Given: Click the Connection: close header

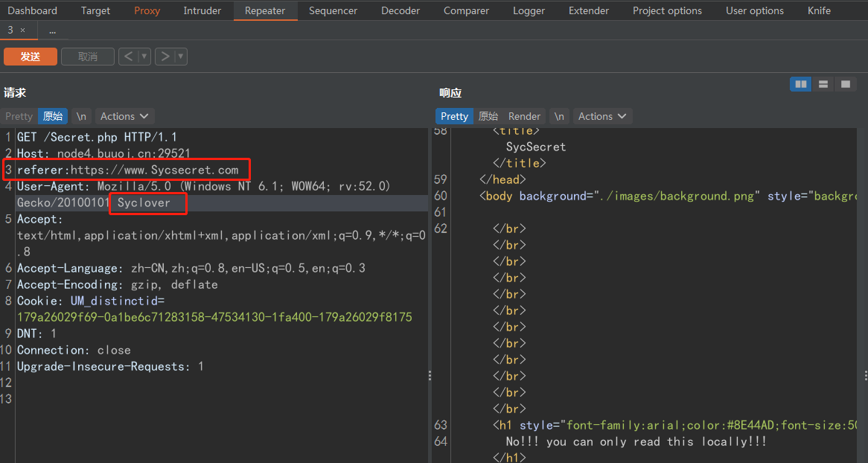Looking at the screenshot, I should (x=74, y=350).
